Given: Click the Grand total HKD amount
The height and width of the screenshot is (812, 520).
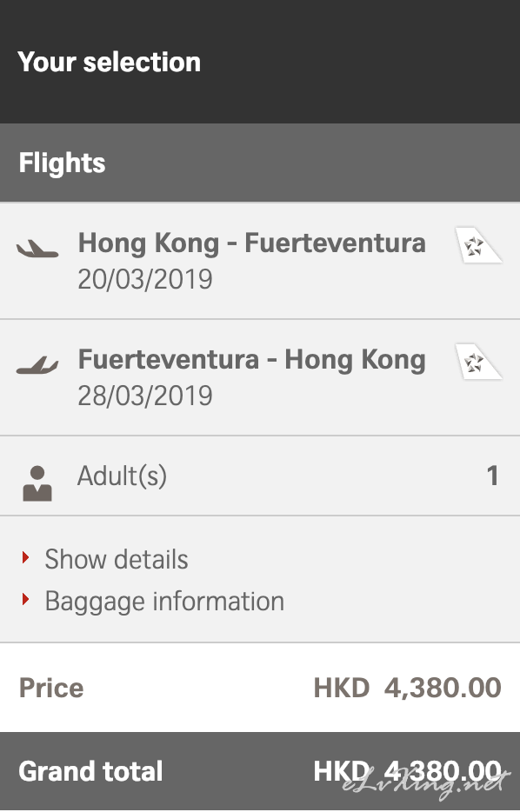Looking at the screenshot, I should pos(408,771).
